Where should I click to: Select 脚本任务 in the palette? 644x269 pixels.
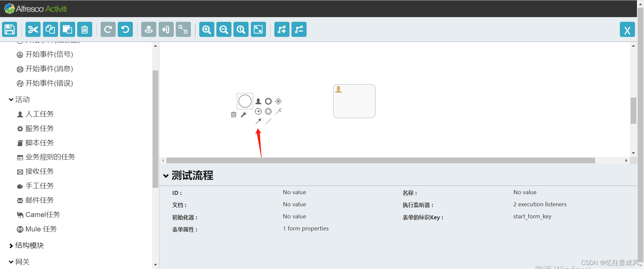(35, 143)
